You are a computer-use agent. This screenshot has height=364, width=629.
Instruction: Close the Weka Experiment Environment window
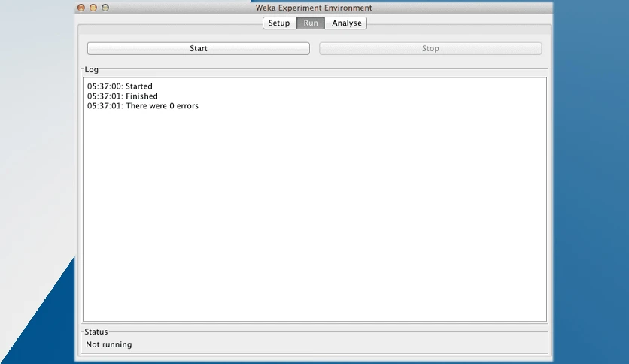[81, 8]
